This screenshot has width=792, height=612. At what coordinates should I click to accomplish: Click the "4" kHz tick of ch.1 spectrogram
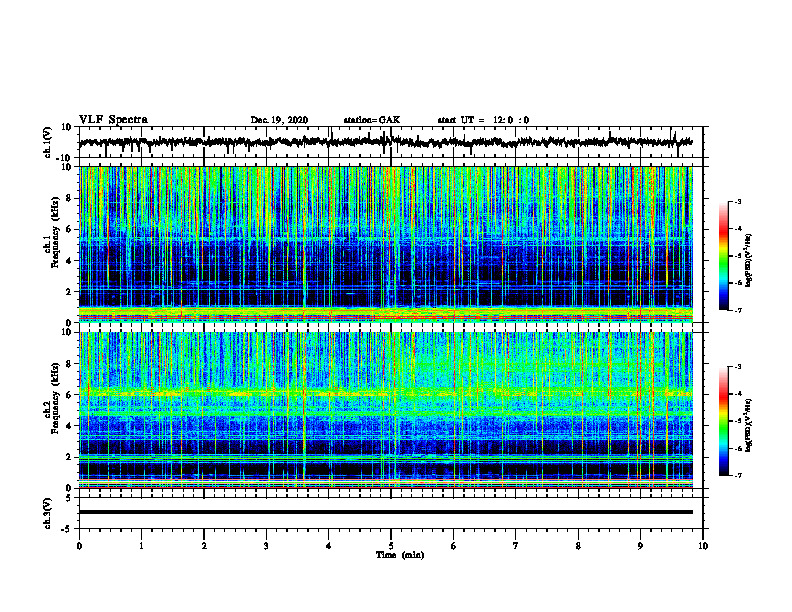click(x=69, y=261)
